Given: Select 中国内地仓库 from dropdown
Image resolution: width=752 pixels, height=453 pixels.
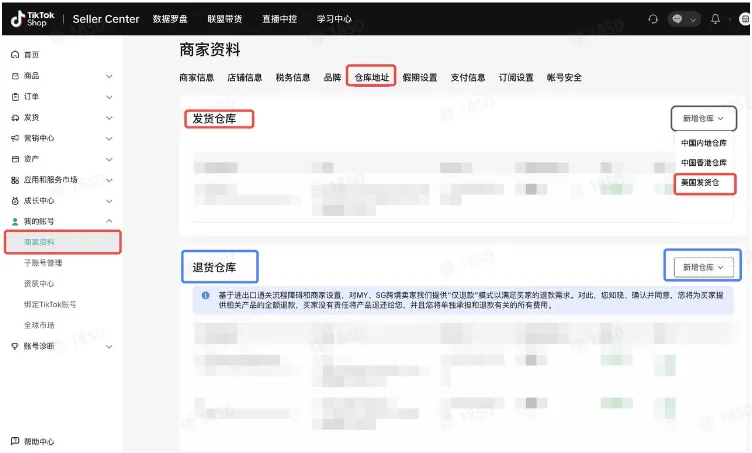Looking at the screenshot, I should (704, 143).
